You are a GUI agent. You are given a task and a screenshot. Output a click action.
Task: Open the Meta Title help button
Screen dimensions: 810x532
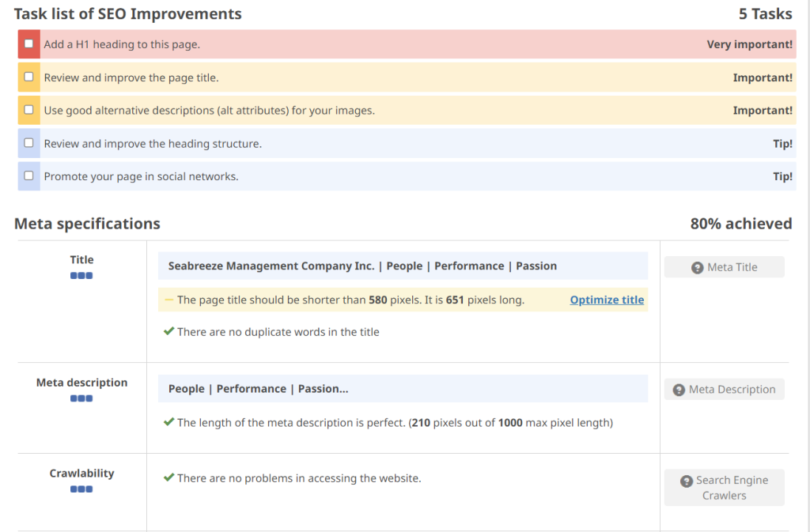(x=724, y=267)
